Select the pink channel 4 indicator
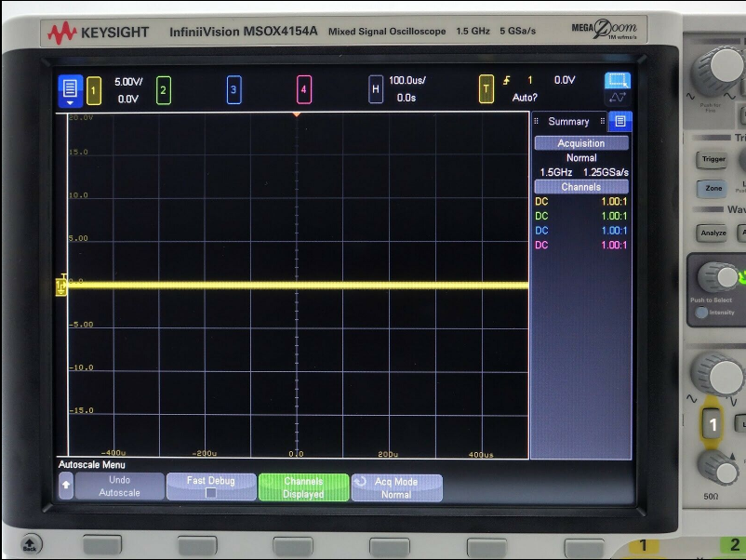This screenshot has width=746, height=560. 303,90
